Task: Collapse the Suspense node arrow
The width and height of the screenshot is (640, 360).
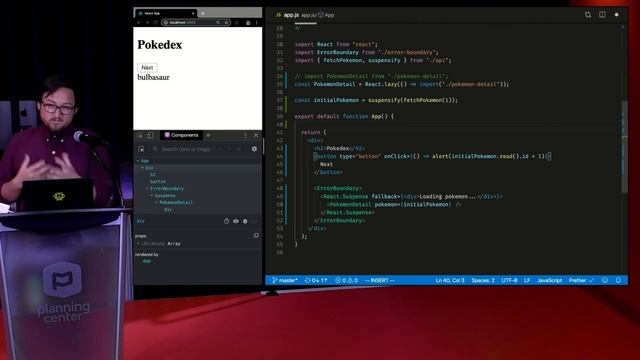Action: click(152, 196)
